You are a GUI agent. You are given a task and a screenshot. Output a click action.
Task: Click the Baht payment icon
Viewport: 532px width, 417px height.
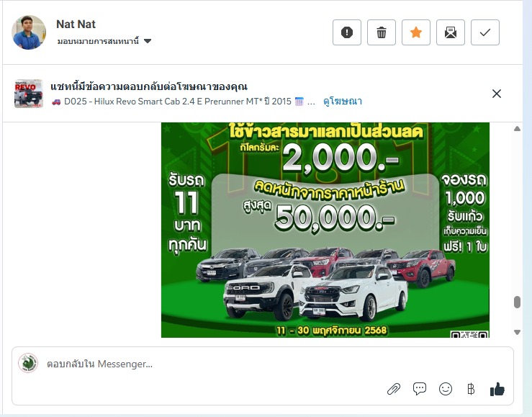tap(471, 389)
